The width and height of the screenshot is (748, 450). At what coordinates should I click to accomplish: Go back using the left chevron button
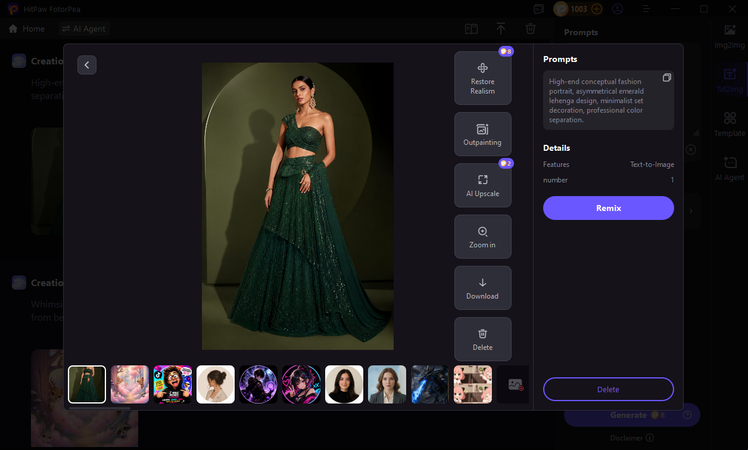click(x=87, y=65)
